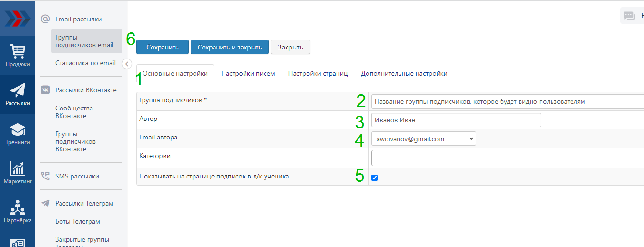644x247 pixels.
Task: Open the Продажи shopping cart section
Action: pos(18,56)
